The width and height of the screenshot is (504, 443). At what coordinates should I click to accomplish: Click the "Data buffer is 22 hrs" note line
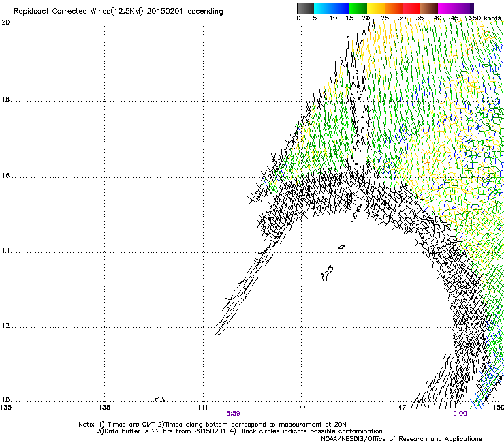click(240, 431)
